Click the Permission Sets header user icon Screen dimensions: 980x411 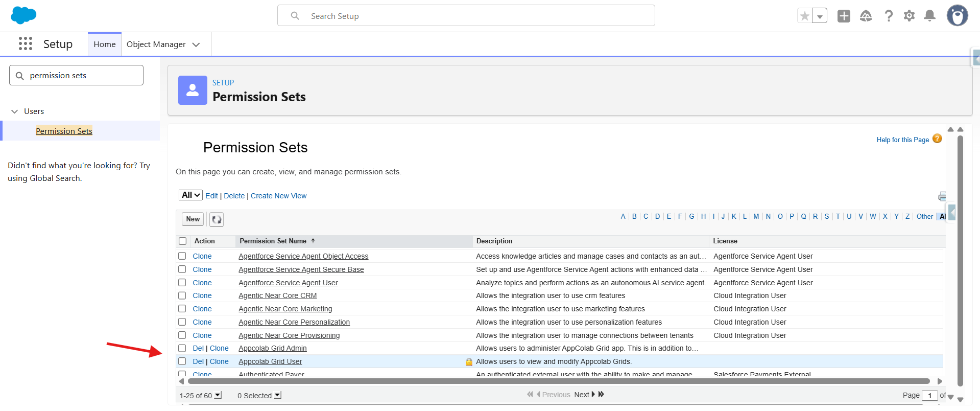coord(193,90)
